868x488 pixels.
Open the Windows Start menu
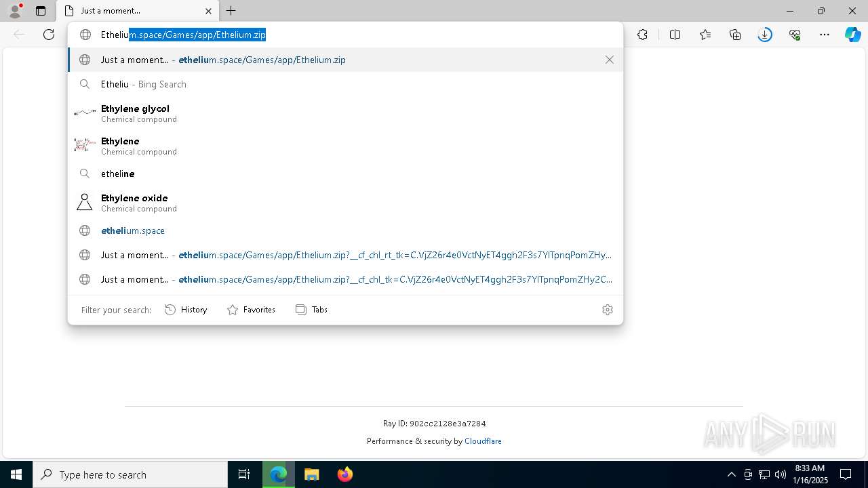[16, 474]
